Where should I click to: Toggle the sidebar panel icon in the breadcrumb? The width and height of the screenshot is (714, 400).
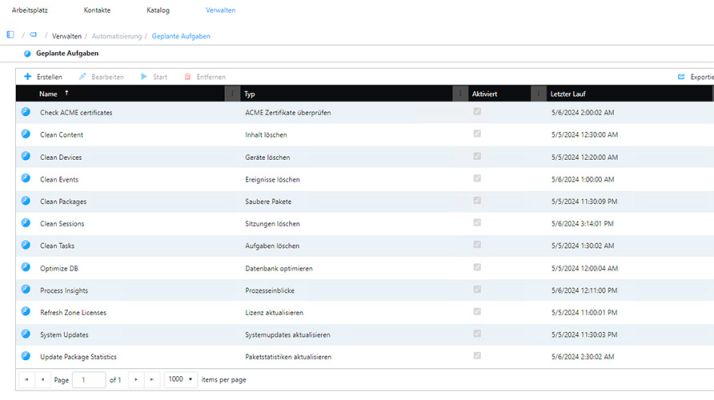point(10,35)
